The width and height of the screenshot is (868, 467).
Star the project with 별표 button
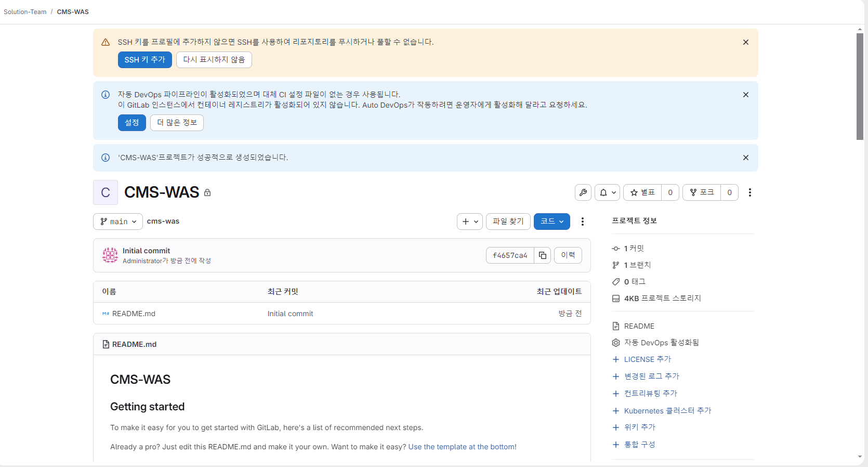pos(642,192)
